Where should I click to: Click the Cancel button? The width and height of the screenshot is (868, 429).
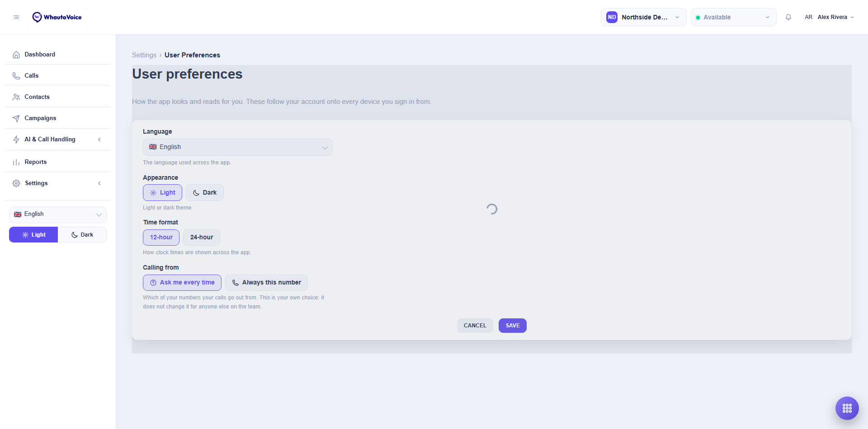tap(475, 326)
